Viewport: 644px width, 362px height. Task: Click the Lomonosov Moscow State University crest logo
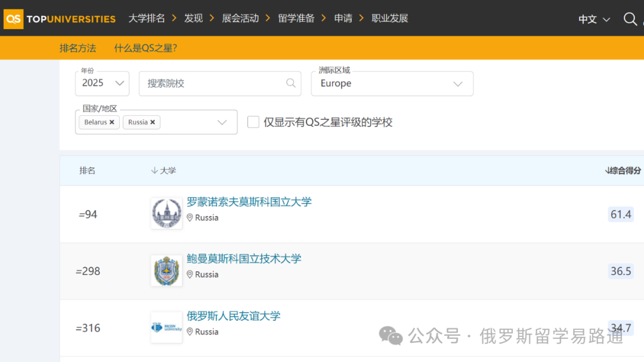coord(166,214)
